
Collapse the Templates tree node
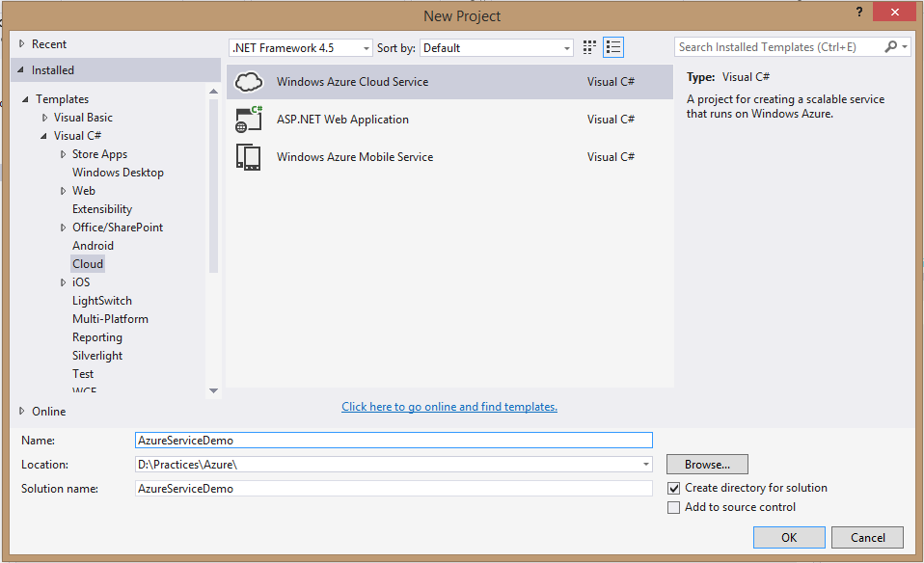[x=25, y=99]
